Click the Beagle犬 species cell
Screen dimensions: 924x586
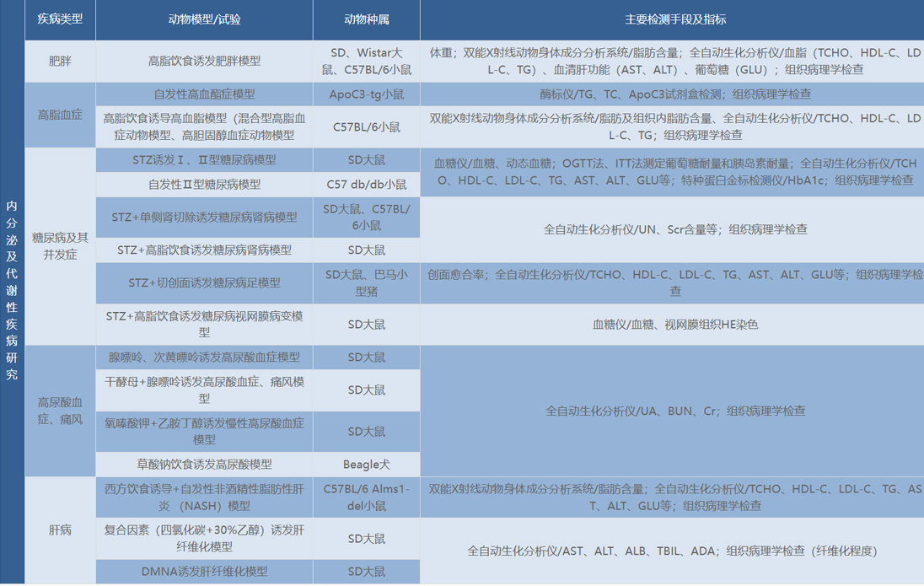(x=367, y=464)
